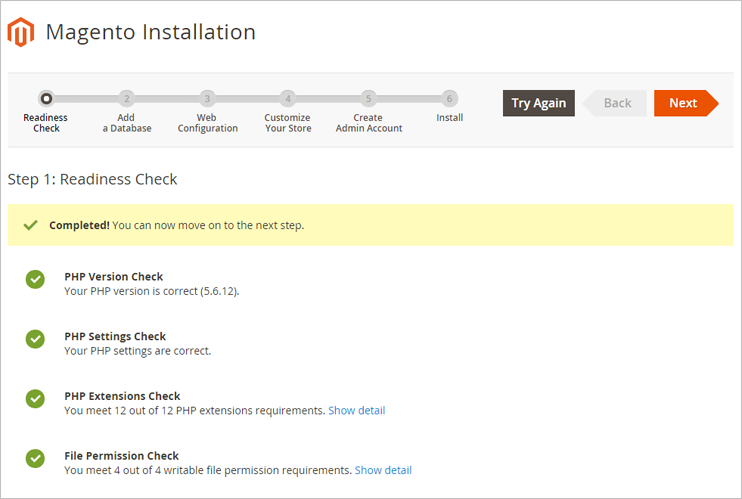Click the Step 1: Readiness Check heading

click(x=92, y=179)
